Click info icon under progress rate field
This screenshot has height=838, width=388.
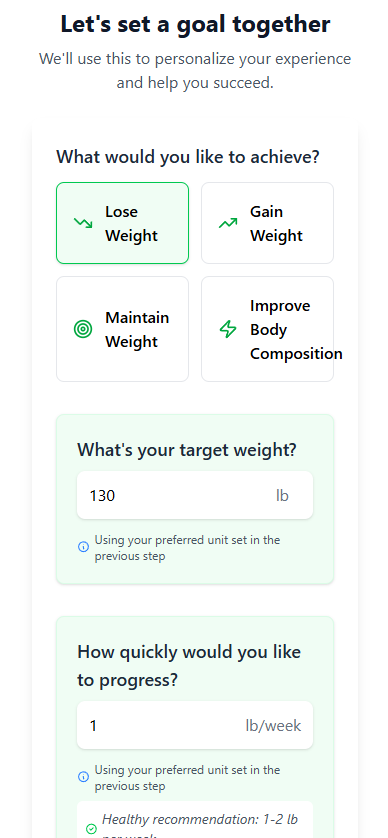[x=83, y=777]
